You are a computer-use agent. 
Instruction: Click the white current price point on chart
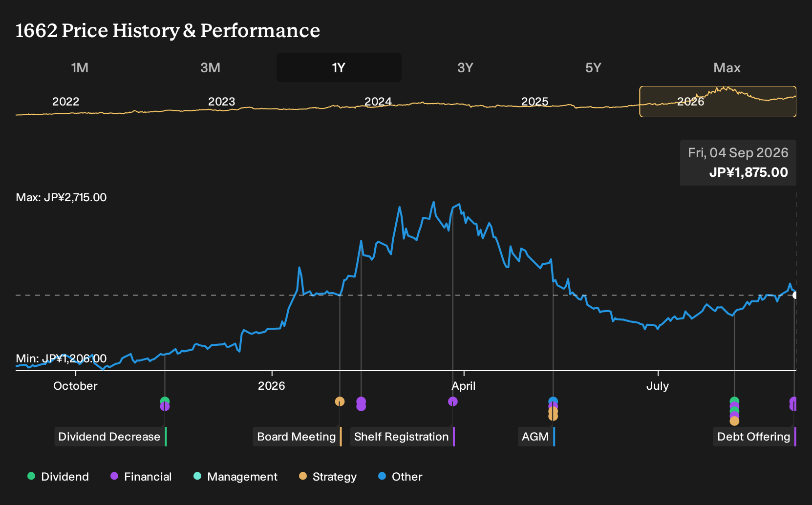794,295
